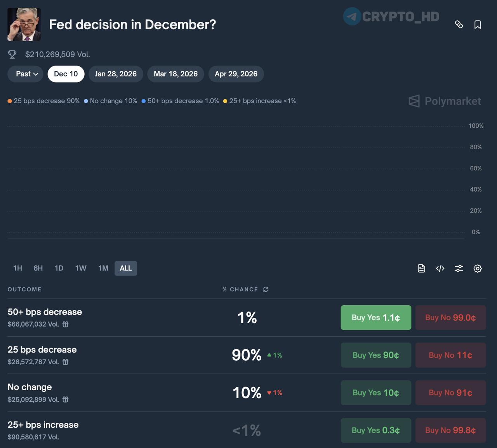Refresh the % Chance column
The image size is (497, 448).
(266, 289)
